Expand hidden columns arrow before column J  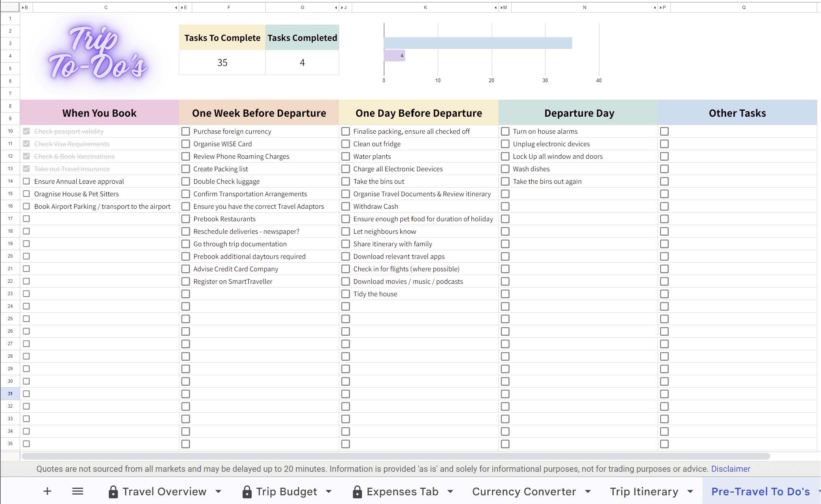(x=342, y=8)
